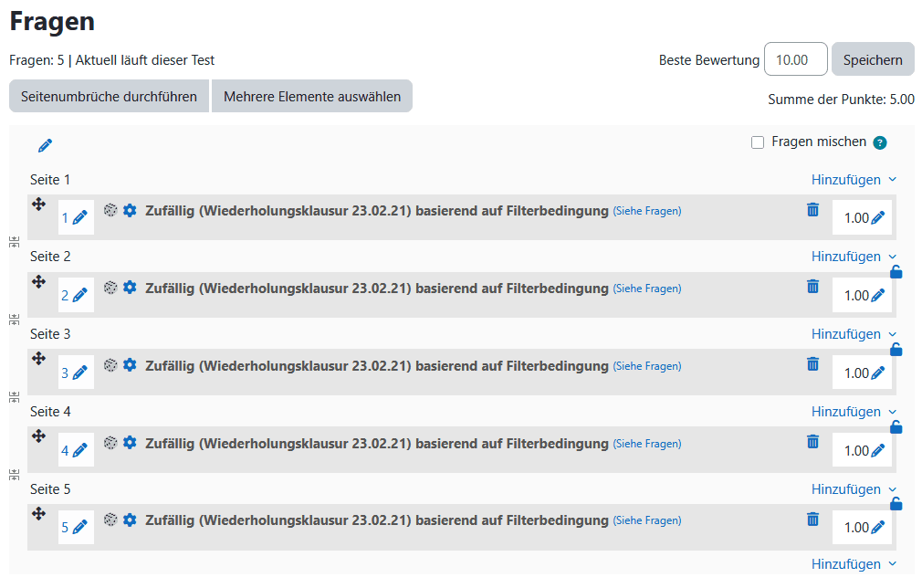
Task: Click the Seite 4 heading text
Action: point(50,412)
